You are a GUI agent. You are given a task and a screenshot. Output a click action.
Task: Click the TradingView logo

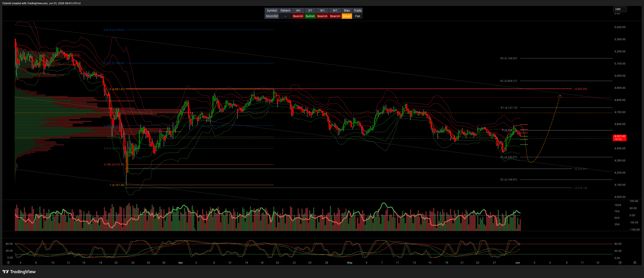19,272
